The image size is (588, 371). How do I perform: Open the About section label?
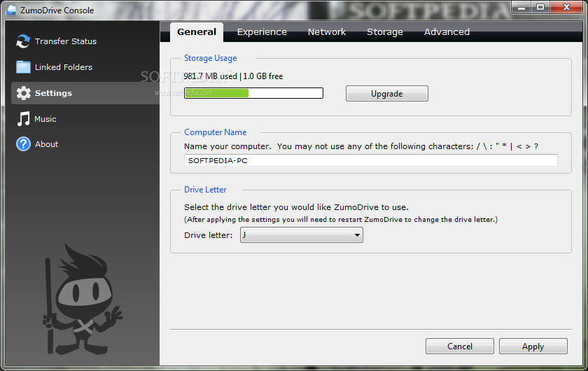[46, 144]
